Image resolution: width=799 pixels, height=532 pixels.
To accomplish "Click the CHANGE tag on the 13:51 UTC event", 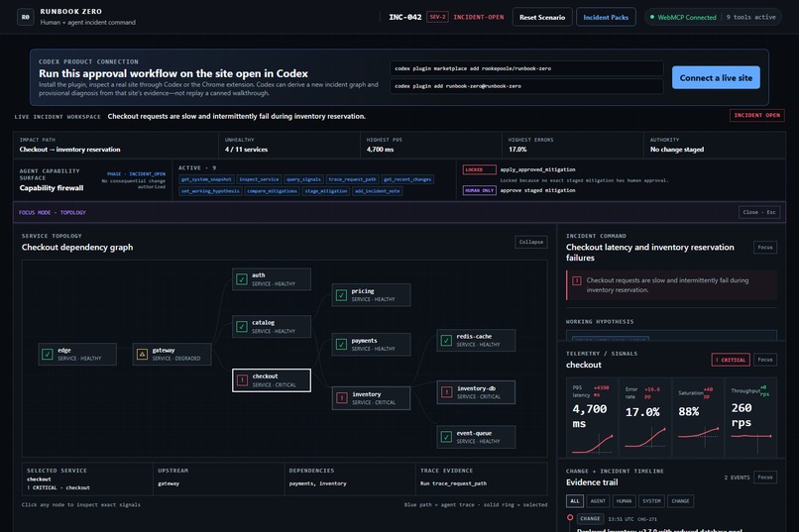I will point(590,519).
